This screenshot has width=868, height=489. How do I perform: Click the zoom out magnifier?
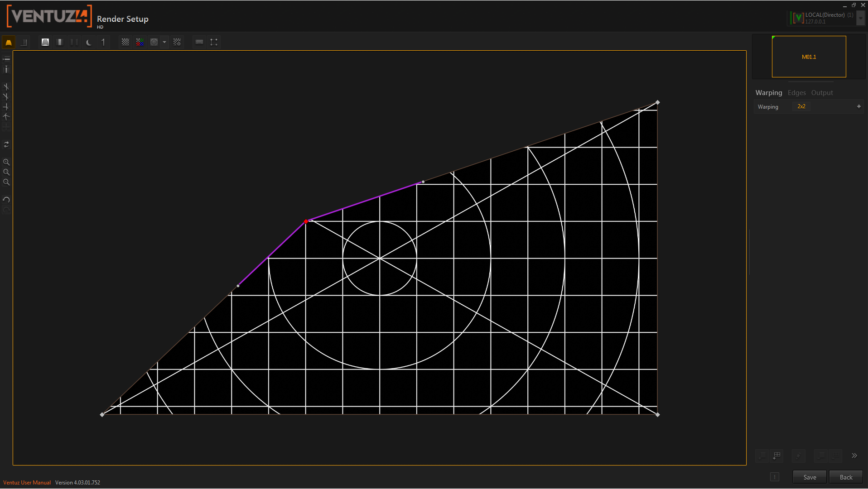(6, 182)
